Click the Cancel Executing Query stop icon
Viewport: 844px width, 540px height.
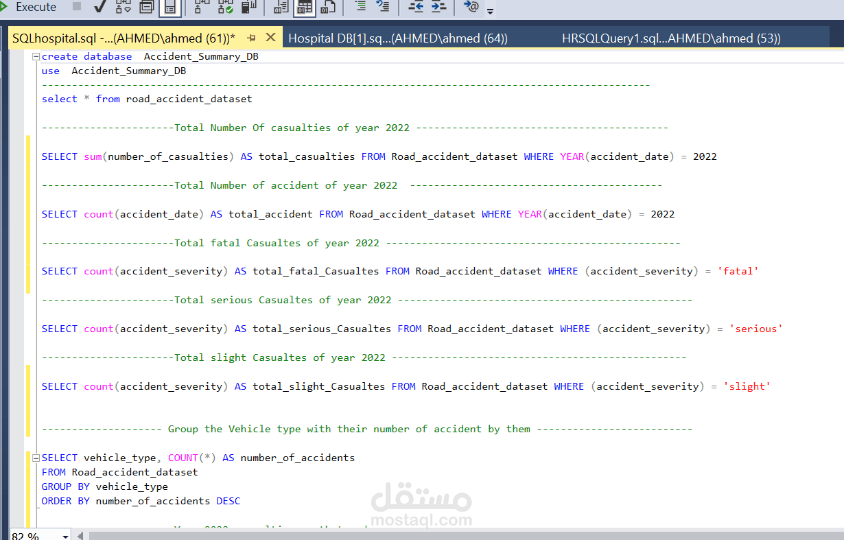77,6
